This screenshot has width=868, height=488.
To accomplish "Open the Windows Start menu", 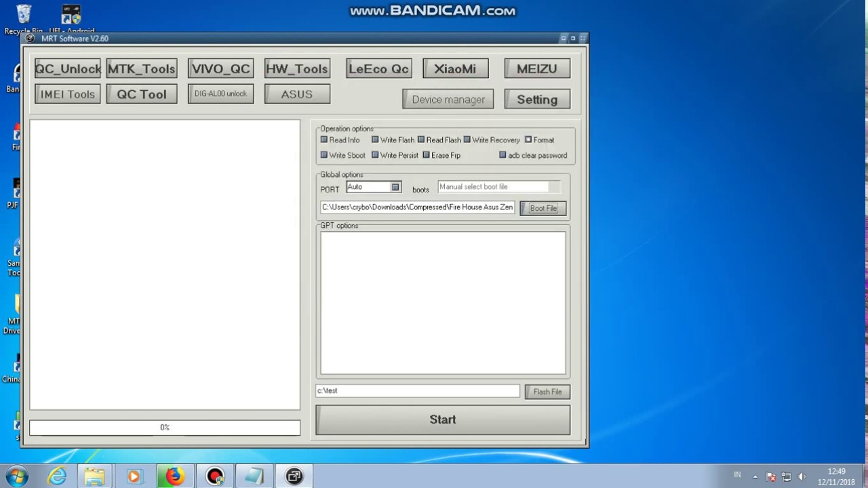I will click(x=16, y=476).
